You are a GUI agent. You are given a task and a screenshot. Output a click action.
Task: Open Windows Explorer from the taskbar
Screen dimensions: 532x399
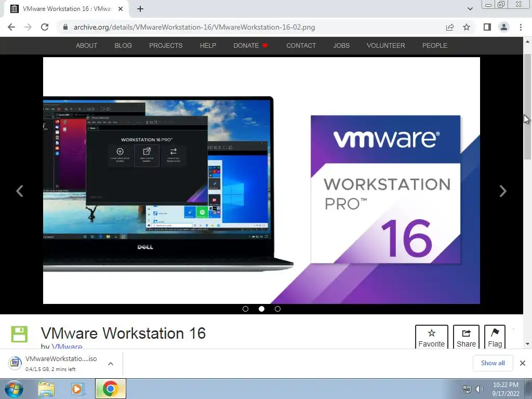pos(46,389)
